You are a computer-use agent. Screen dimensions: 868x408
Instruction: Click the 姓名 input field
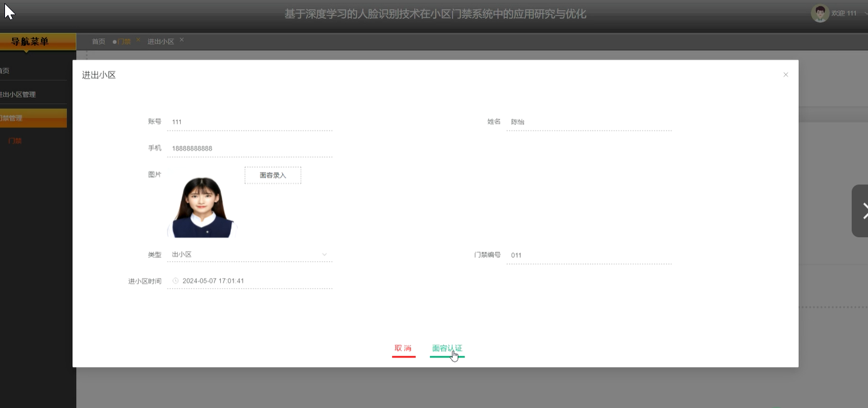click(589, 122)
